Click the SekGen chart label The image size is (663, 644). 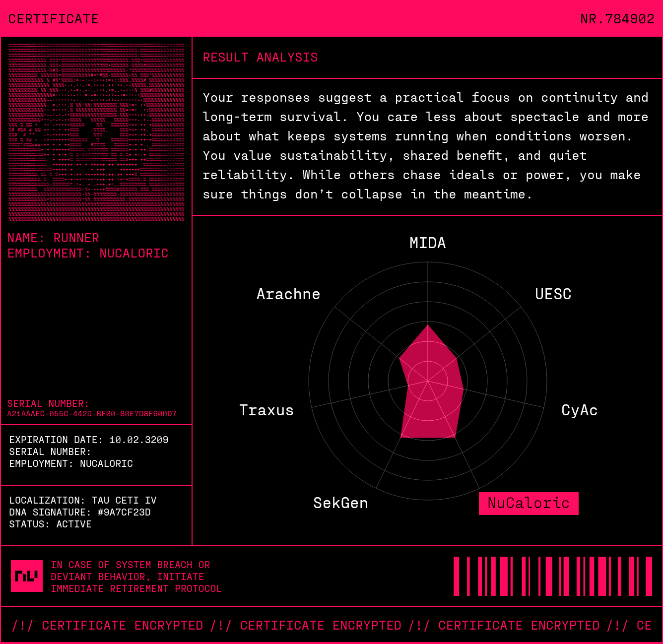tap(340, 503)
